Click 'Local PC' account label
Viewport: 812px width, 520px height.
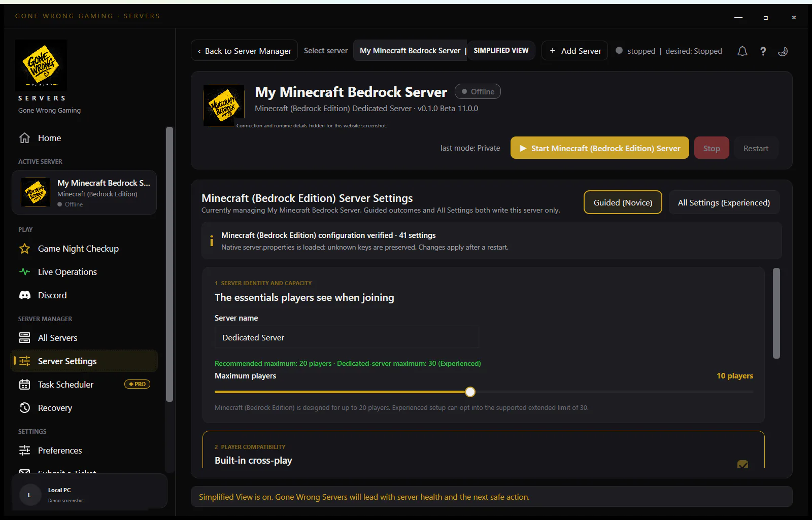click(59, 490)
